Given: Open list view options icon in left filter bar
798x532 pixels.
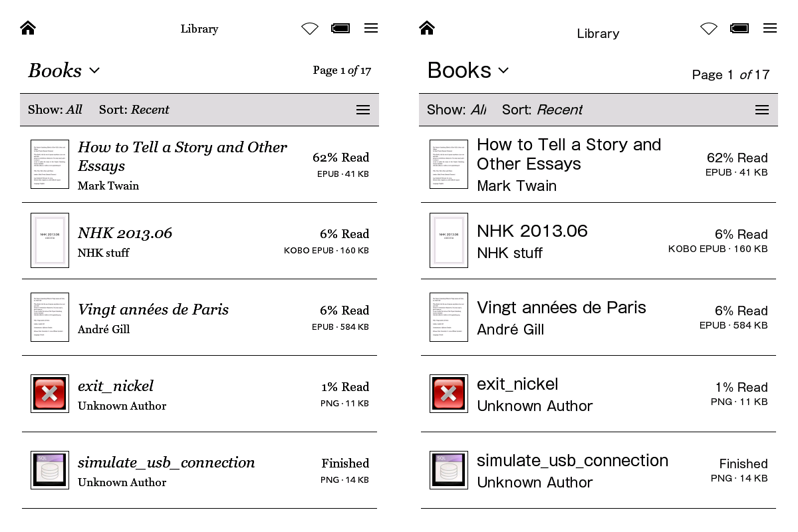Looking at the screenshot, I should (x=363, y=110).
